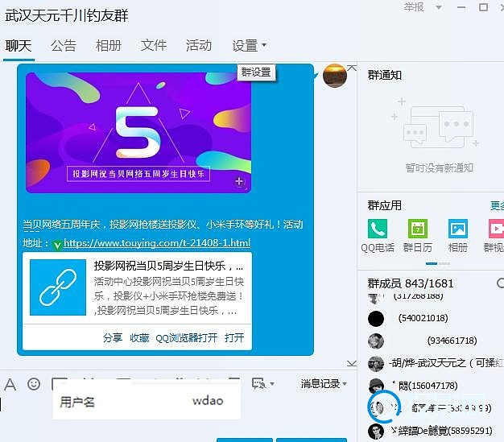Open the 群日历 group app
The width and height of the screenshot is (504, 442).
(x=418, y=236)
